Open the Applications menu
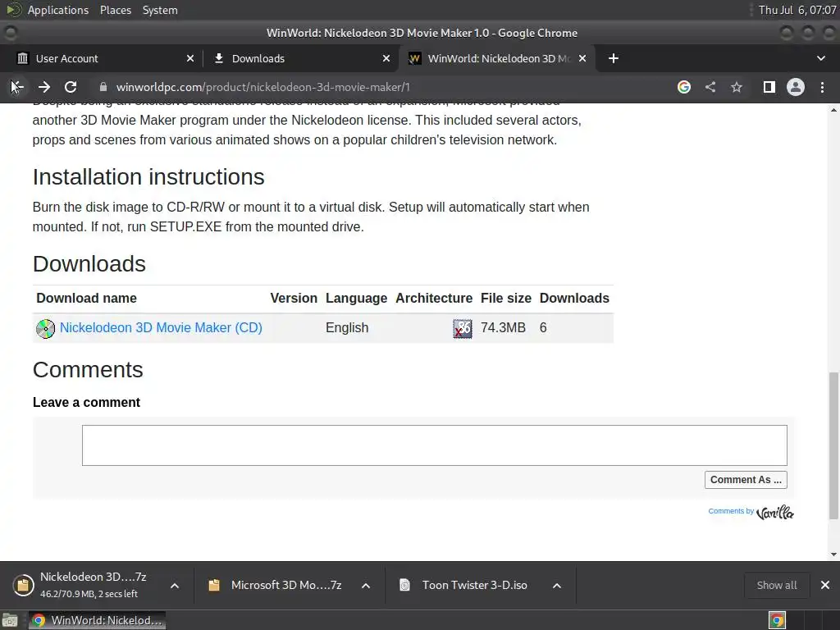The width and height of the screenshot is (840, 630). 58,10
